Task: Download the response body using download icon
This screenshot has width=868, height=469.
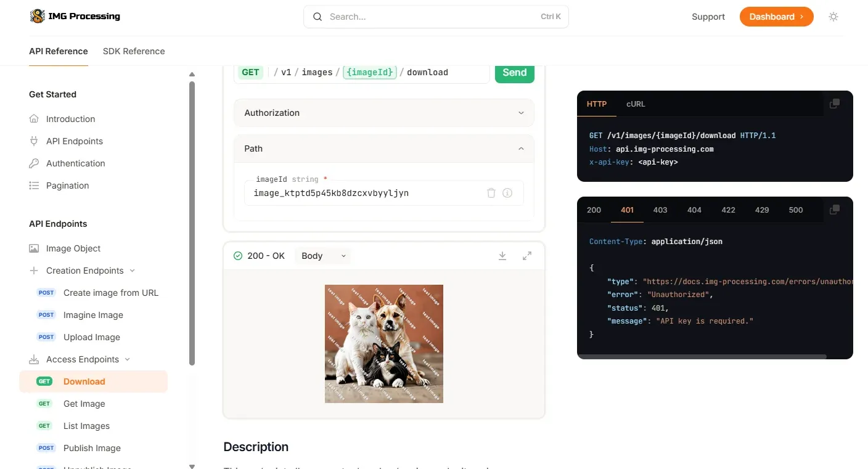Action: pyautogui.click(x=502, y=256)
